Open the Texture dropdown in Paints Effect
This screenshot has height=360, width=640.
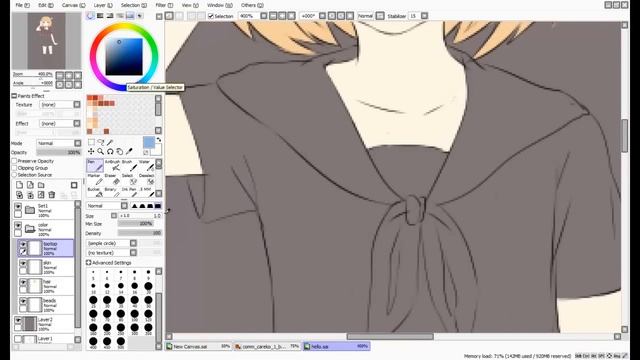click(x=60, y=104)
